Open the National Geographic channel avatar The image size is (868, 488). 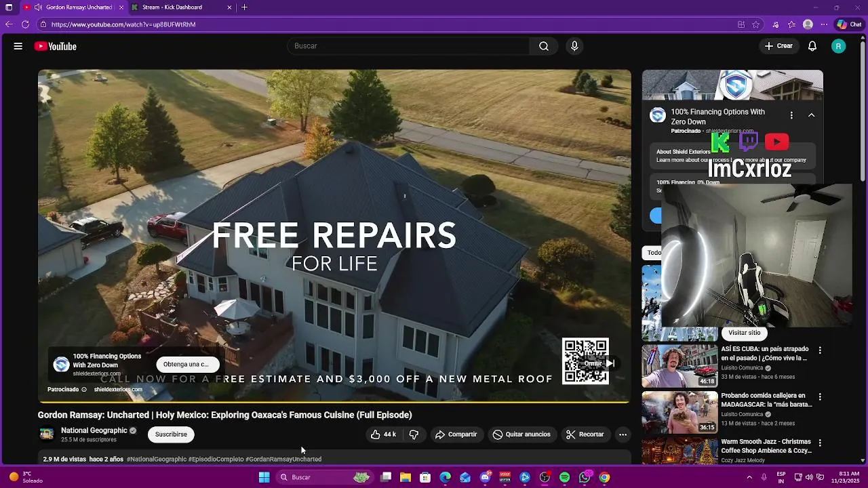pyautogui.click(x=47, y=434)
